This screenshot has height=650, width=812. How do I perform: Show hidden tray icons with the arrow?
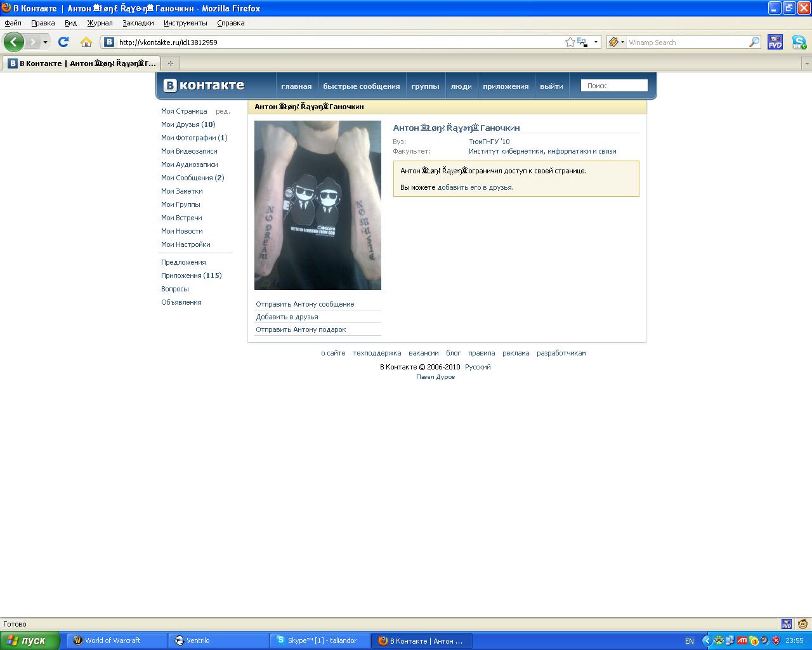[x=707, y=640]
